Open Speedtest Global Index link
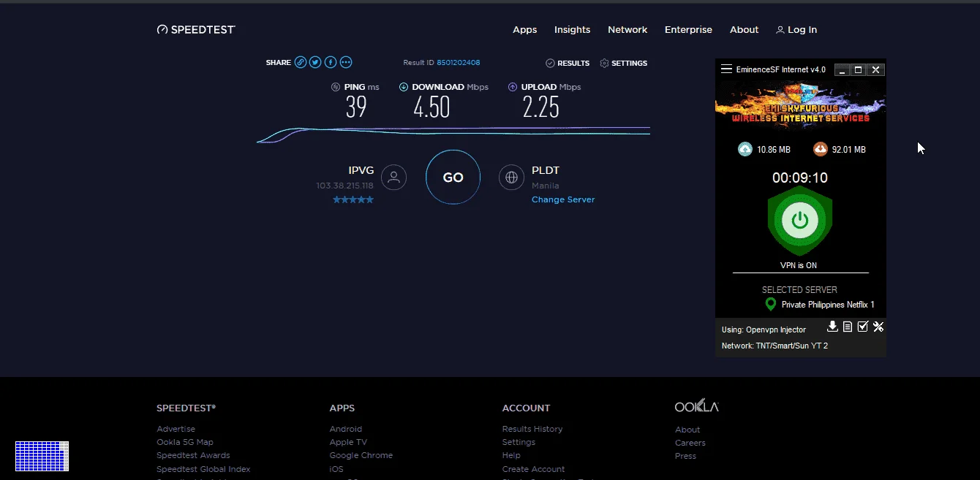 point(203,469)
